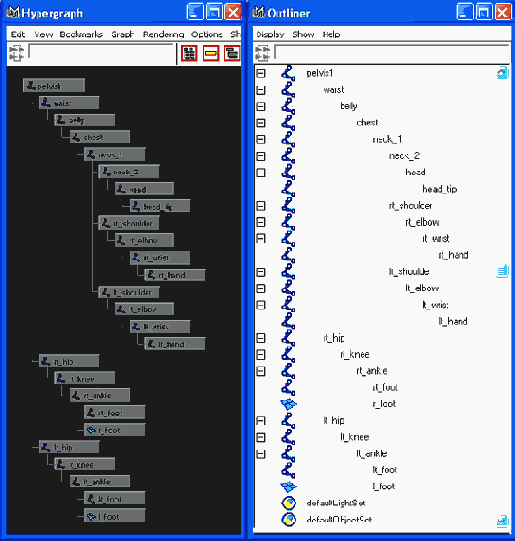Click the Outliner filter text field
515x541 pixels.
coord(392,52)
